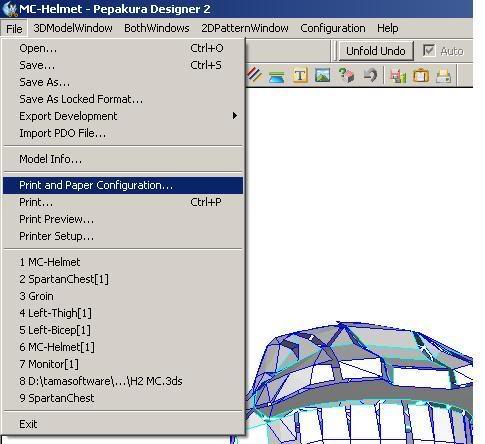Expand the Export Development submenu arrow
The image size is (485, 444).
pyautogui.click(x=235, y=116)
